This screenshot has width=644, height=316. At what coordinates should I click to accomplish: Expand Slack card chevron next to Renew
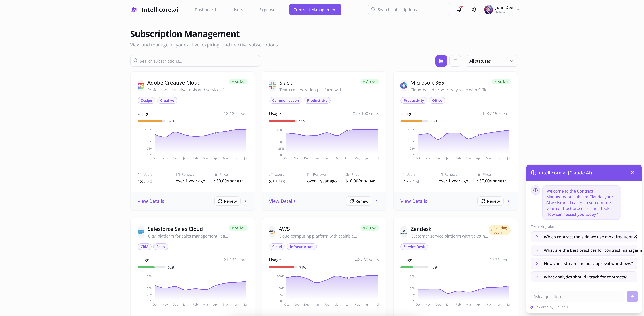(x=377, y=201)
